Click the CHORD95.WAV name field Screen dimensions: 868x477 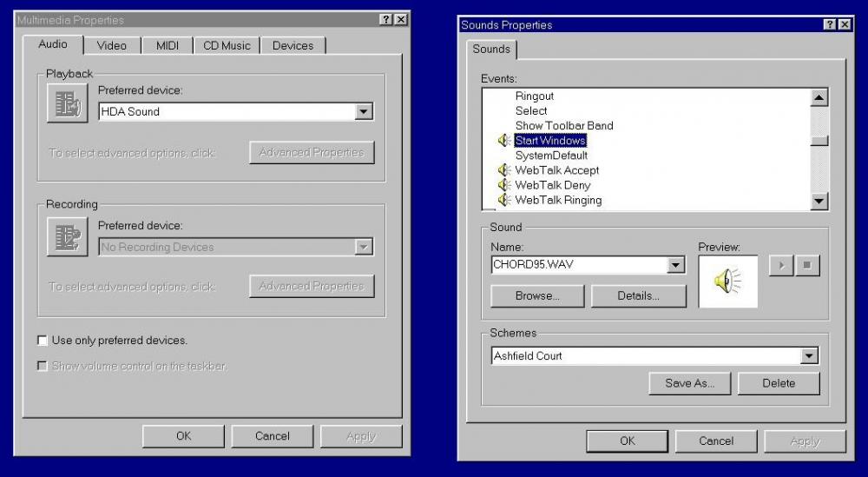[x=579, y=265]
